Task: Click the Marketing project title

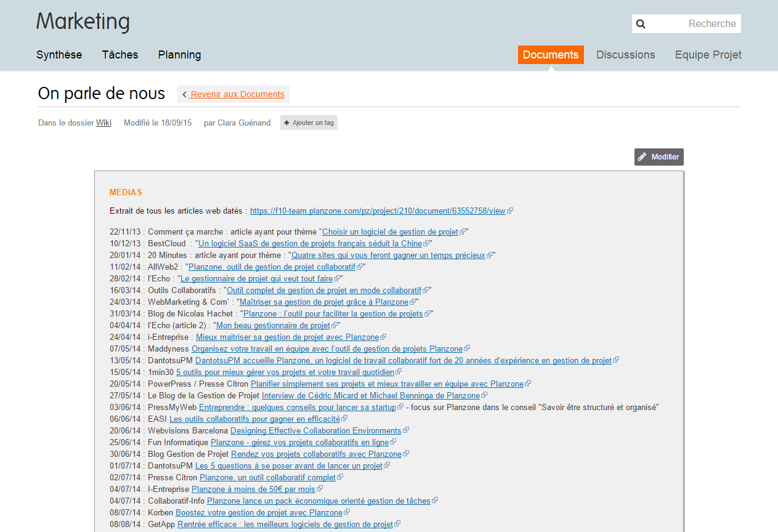Action: (x=83, y=22)
